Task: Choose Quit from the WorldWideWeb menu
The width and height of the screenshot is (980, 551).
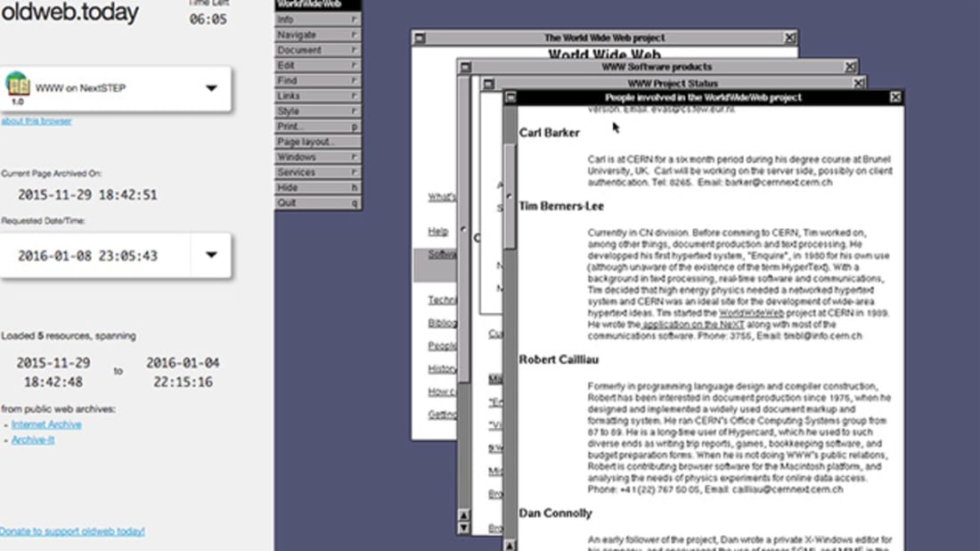Action: (317, 202)
